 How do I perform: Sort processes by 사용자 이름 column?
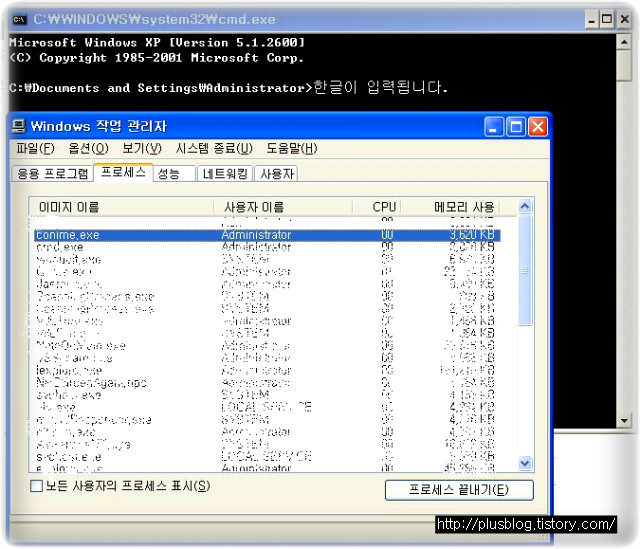[x=283, y=207]
